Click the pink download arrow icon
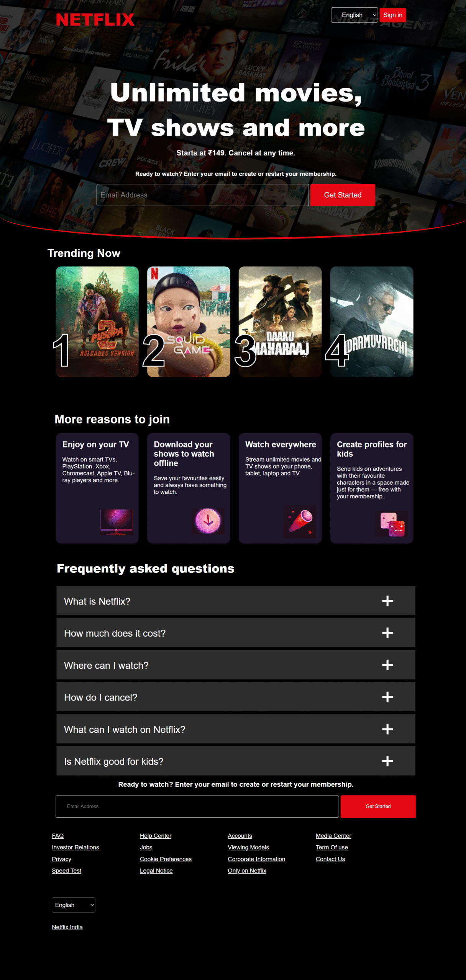The width and height of the screenshot is (466, 980). pyautogui.click(x=208, y=521)
